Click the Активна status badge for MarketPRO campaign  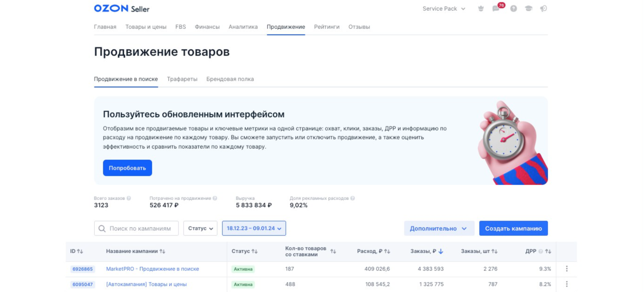tap(243, 269)
